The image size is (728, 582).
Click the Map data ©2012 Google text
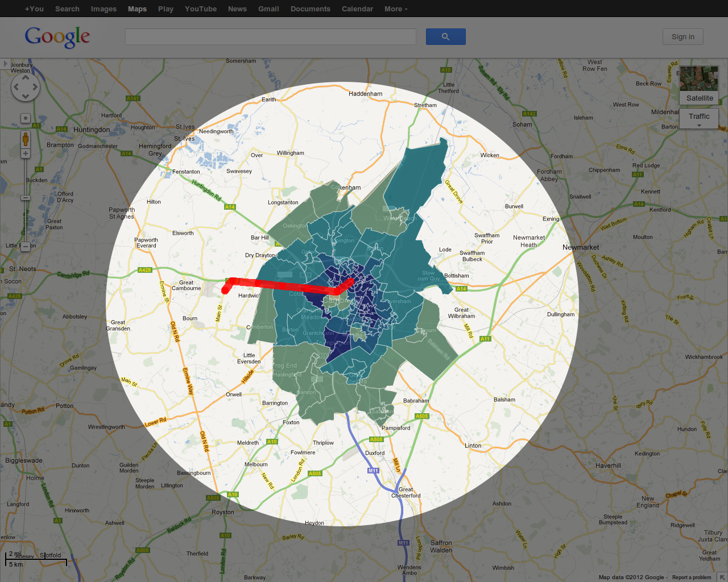(631, 577)
